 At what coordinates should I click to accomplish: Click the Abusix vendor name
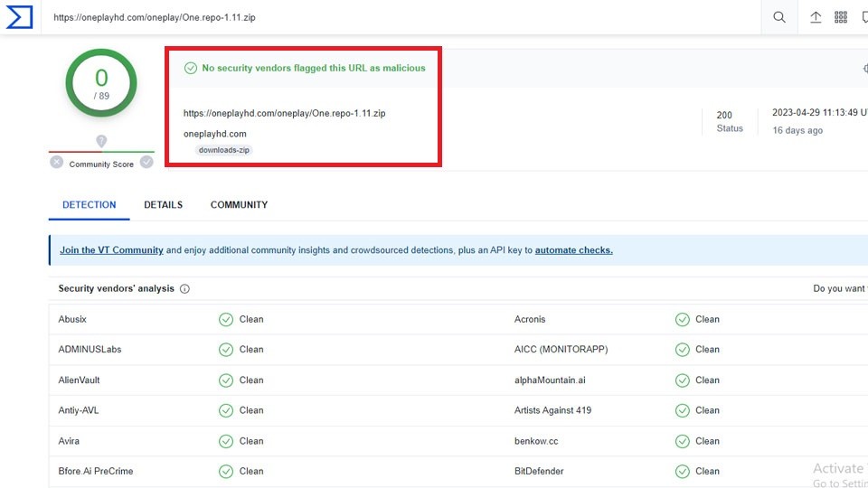coord(72,319)
